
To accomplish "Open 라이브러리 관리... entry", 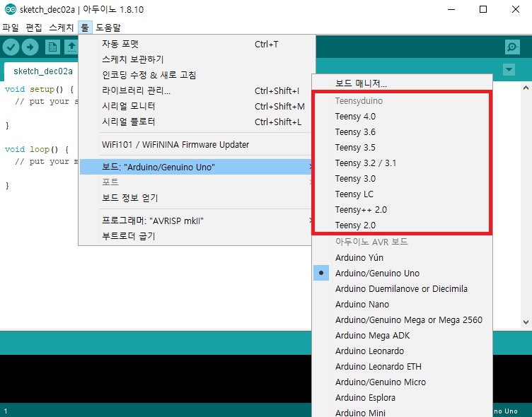I will 195,91.
